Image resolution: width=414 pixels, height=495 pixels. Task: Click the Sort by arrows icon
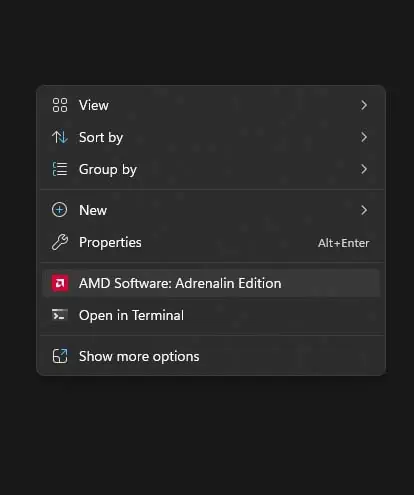point(60,137)
